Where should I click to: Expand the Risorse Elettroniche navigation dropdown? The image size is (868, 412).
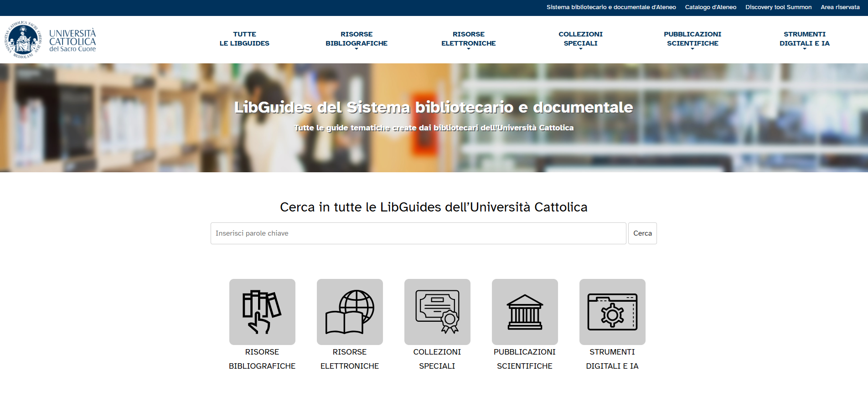click(x=468, y=39)
